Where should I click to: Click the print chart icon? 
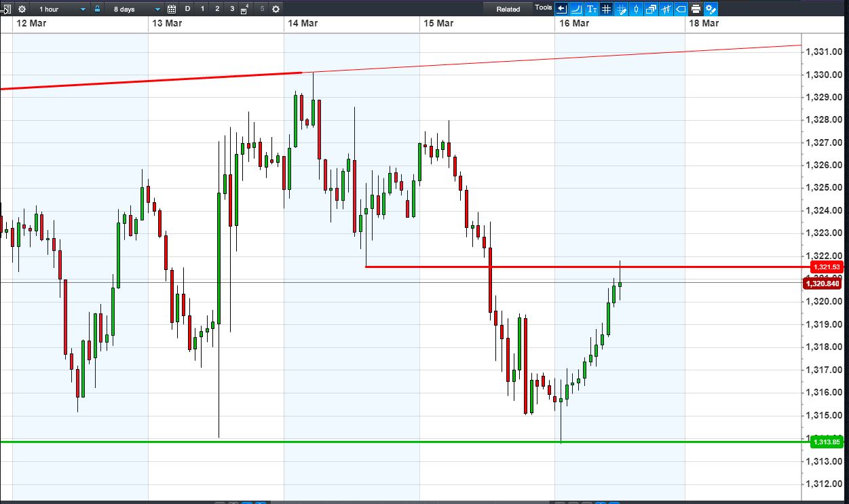[696, 9]
